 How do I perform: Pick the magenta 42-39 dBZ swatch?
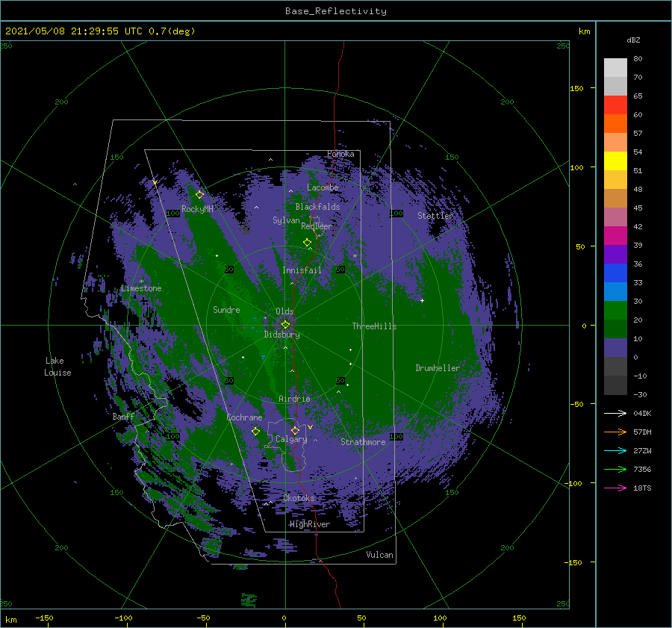[615, 236]
